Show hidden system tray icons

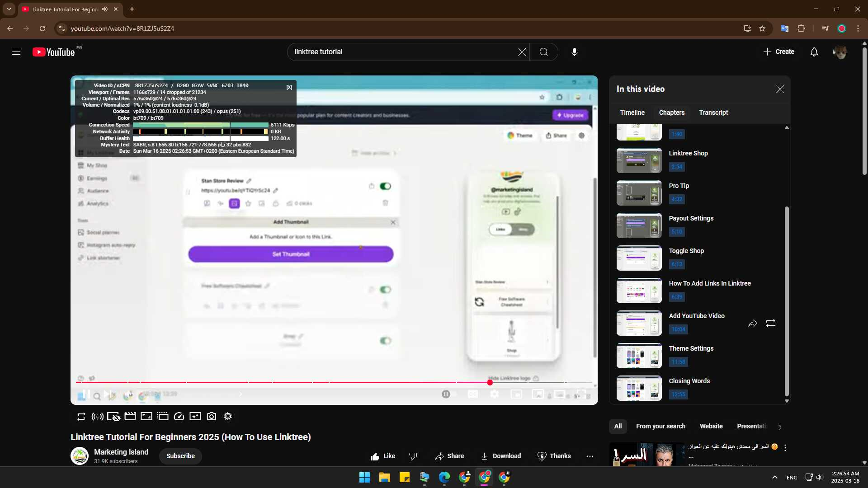point(774,478)
